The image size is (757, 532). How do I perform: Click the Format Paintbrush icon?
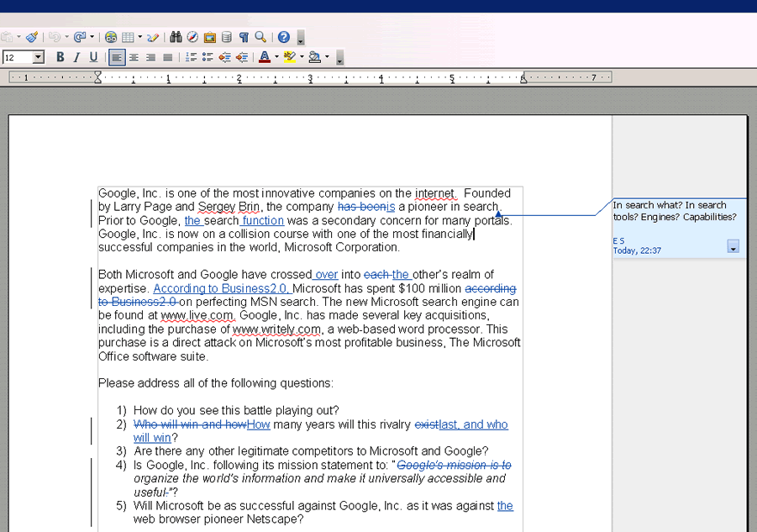[32, 37]
